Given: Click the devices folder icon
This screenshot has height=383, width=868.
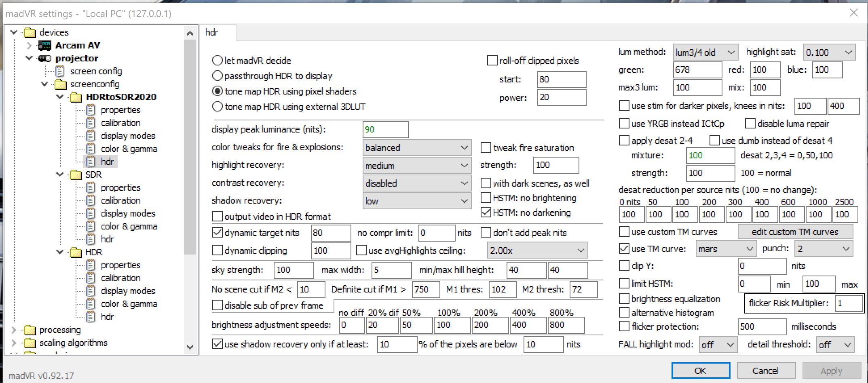Looking at the screenshot, I should [x=30, y=32].
